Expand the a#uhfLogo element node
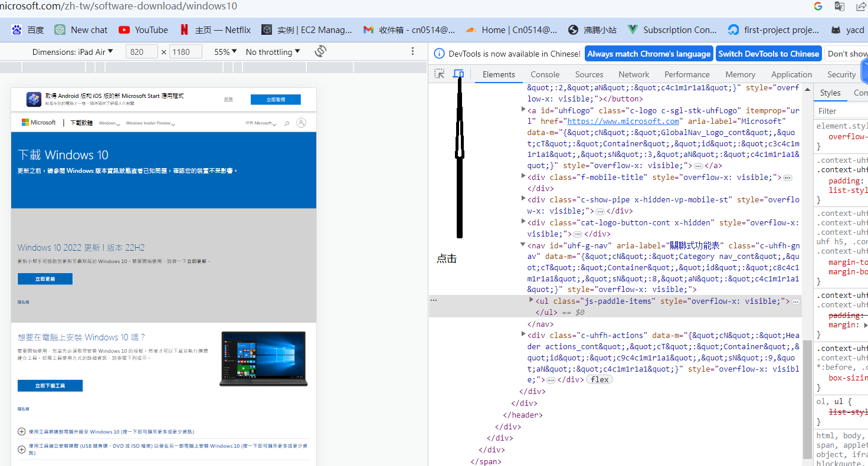This screenshot has width=868, height=466. coord(523,110)
